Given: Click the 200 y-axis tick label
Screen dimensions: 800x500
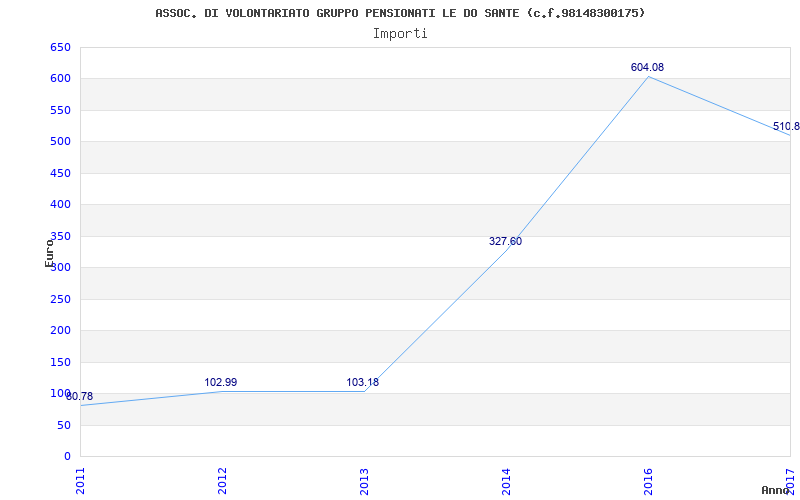Looking at the screenshot, I should [60, 331].
